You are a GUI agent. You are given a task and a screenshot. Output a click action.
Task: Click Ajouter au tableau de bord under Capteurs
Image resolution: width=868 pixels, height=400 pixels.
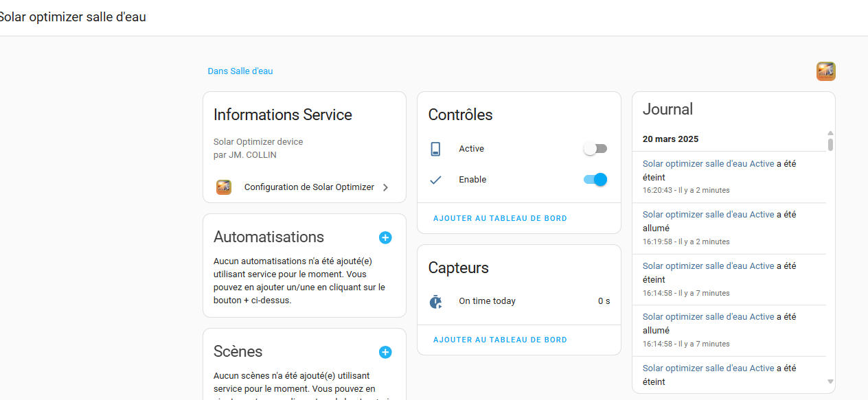[500, 340]
